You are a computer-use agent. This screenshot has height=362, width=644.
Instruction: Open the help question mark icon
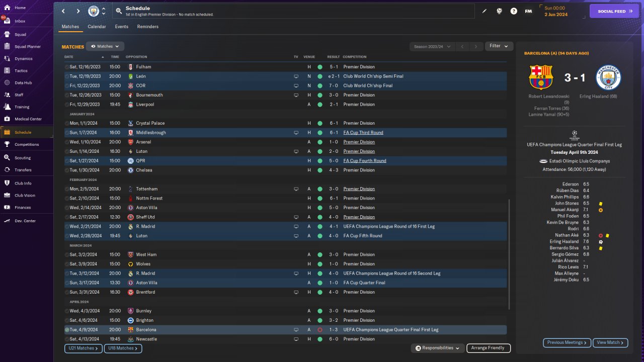point(514,11)
